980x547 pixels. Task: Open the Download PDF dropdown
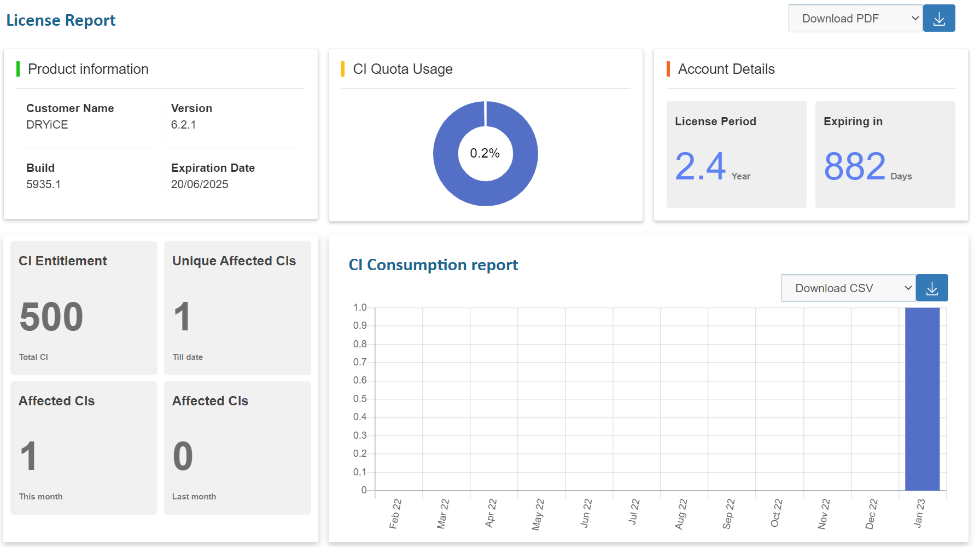[855, 19]
